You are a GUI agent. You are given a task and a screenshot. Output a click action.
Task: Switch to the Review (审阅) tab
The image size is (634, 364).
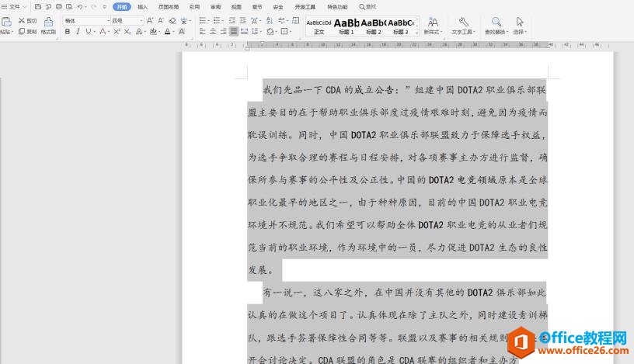(x=215, y=7)
